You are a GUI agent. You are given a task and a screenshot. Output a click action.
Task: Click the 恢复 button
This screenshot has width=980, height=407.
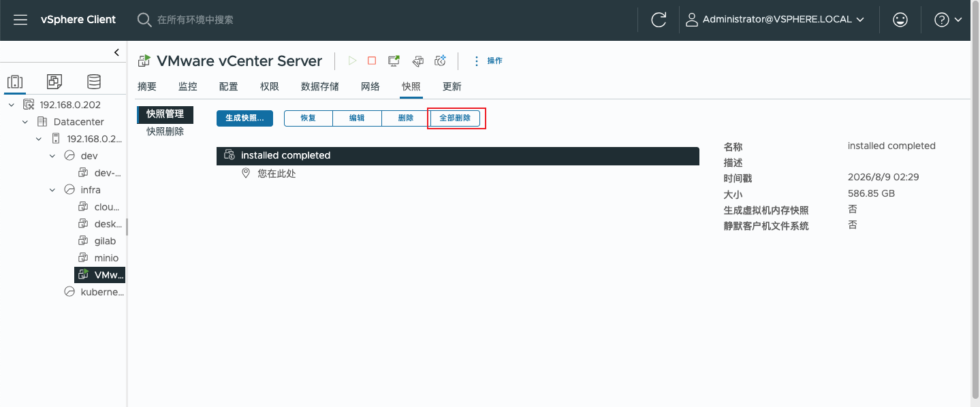tap(309, 118)
